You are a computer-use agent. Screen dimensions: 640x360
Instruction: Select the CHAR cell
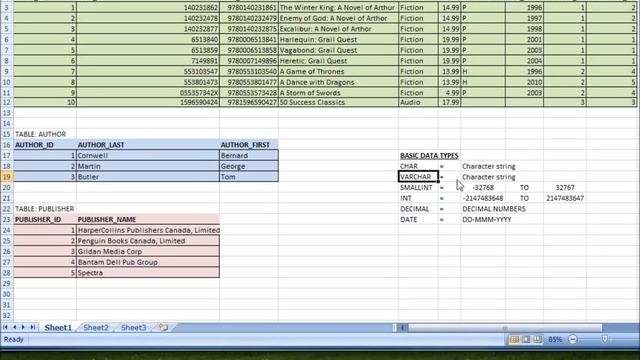[418, 166]
